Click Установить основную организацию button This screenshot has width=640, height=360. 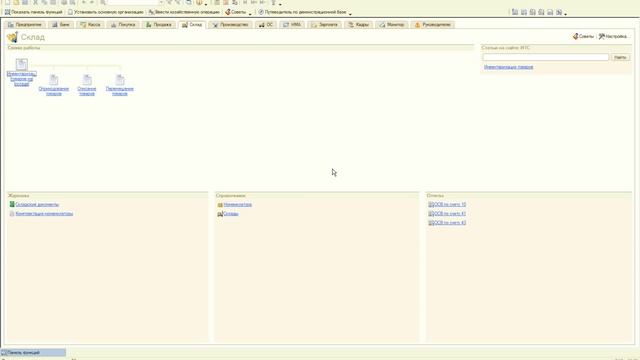105,12
